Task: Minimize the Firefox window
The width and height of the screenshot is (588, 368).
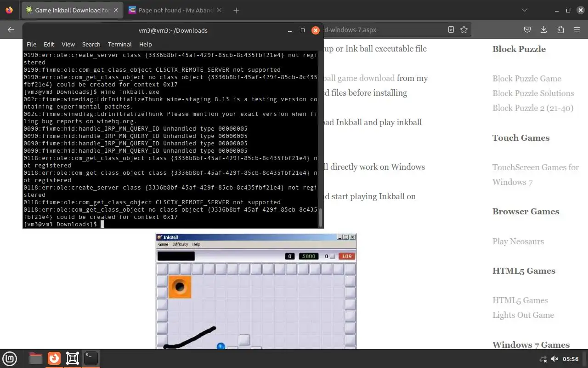Action: coord(557,10)
